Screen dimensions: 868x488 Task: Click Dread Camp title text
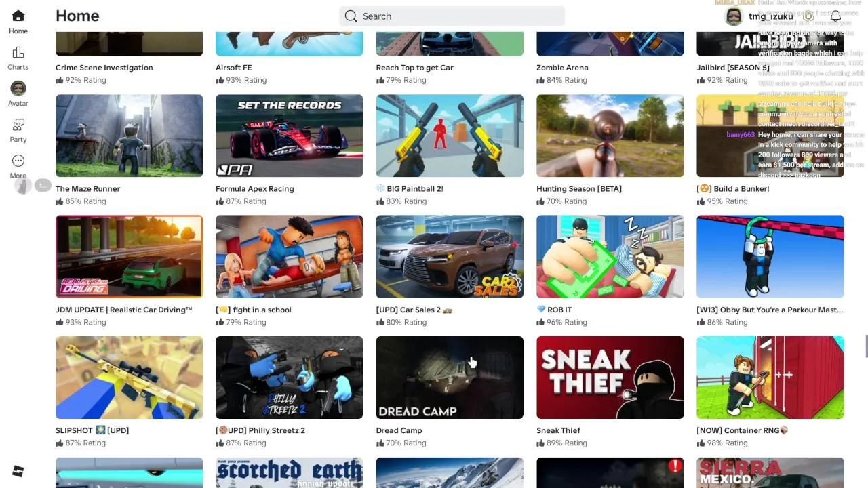click(x=399, y=430)
